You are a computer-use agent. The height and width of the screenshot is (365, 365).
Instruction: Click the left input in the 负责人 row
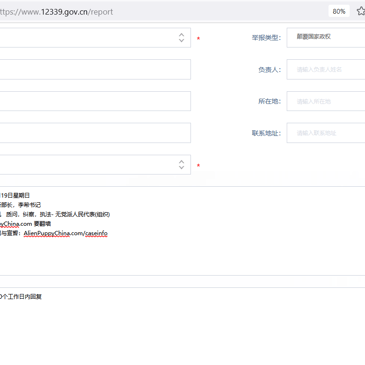pos(95,69)
